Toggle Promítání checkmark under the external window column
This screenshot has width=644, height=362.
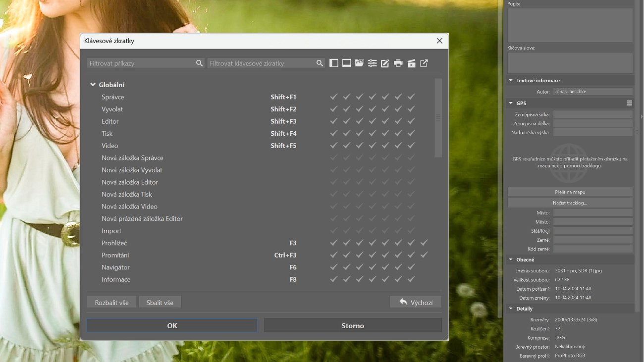click(x=424, y=255)
